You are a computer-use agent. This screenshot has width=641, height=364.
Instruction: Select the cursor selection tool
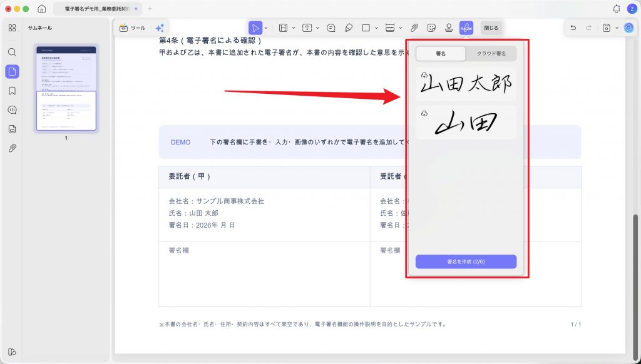[x=255, y=28]
